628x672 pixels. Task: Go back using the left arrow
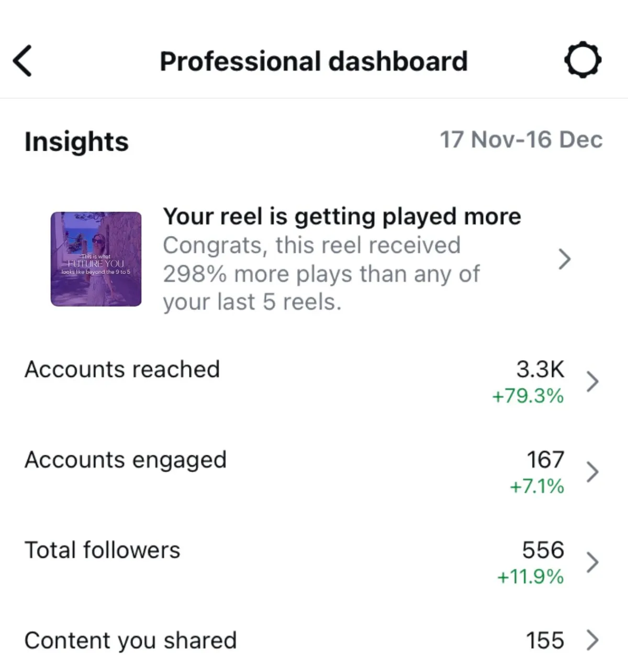tap(23, 61)
